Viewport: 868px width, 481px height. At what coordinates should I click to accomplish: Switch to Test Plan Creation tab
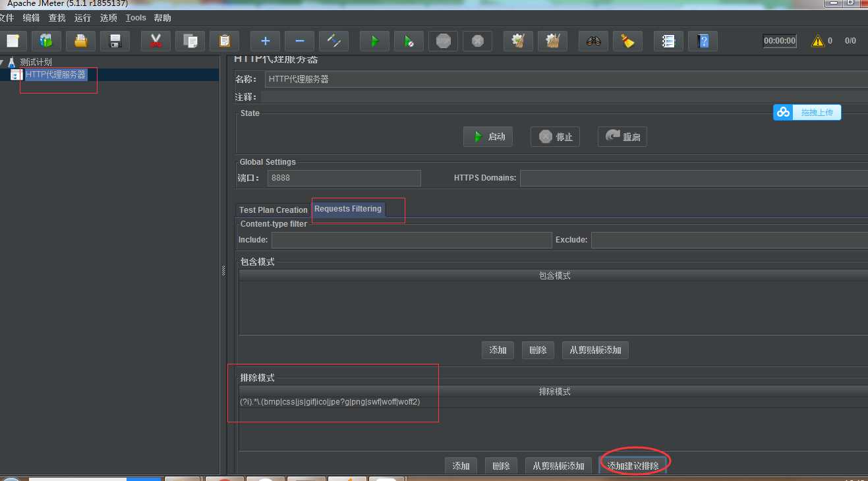pyautogui.click(x=274, y=210)
